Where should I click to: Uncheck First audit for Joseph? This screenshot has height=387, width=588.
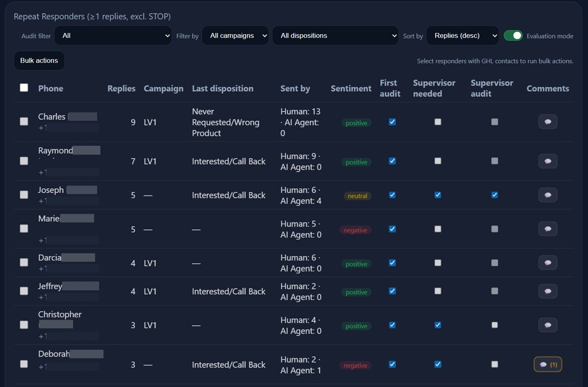point(392,195)
